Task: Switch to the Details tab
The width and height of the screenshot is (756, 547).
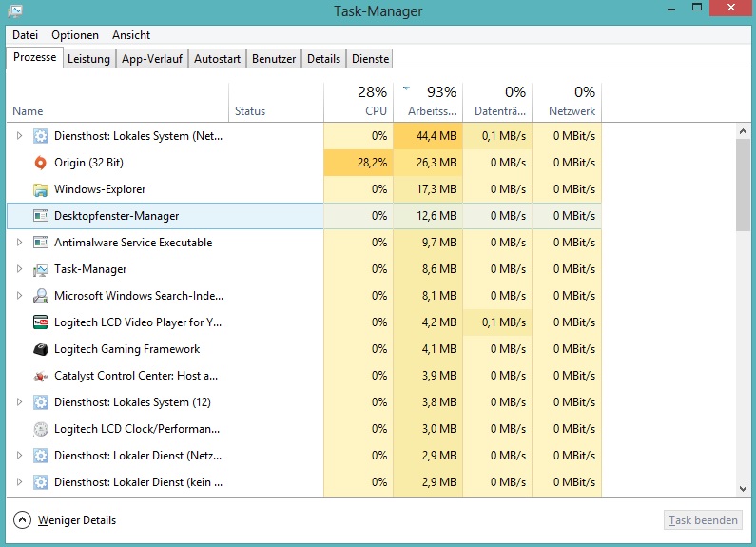Action: (323, 59)
